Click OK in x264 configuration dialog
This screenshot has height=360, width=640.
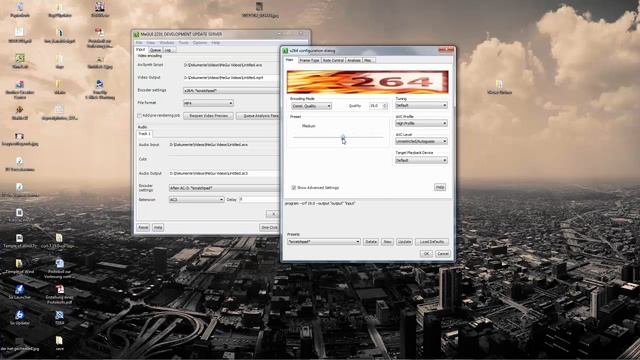tap(426, 254)
